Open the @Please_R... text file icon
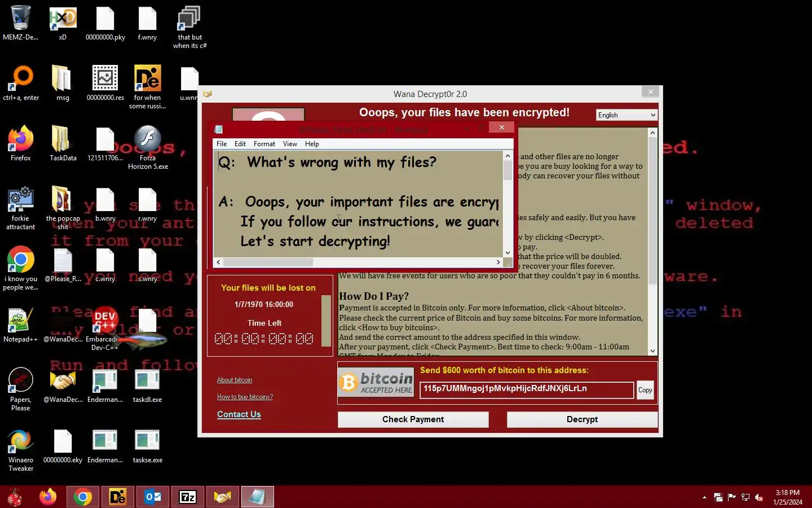This screenshot has height=508, width=812. [63, 265]
